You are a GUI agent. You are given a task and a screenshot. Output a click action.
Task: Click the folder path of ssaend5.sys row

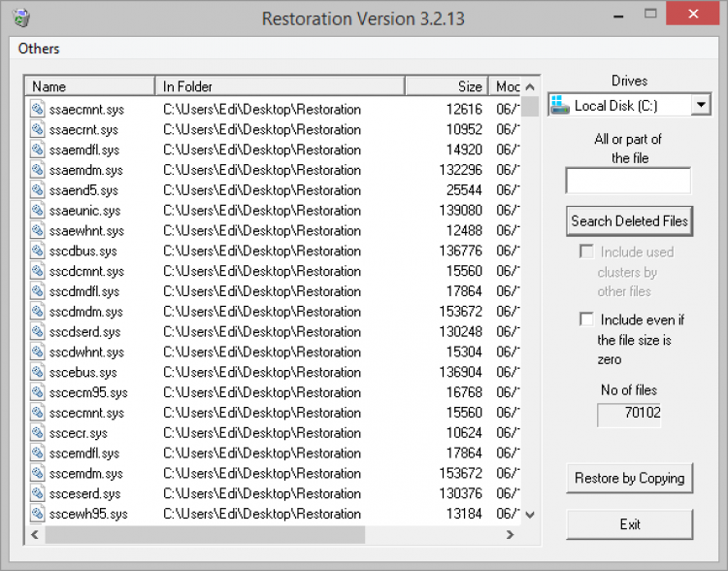262,190
